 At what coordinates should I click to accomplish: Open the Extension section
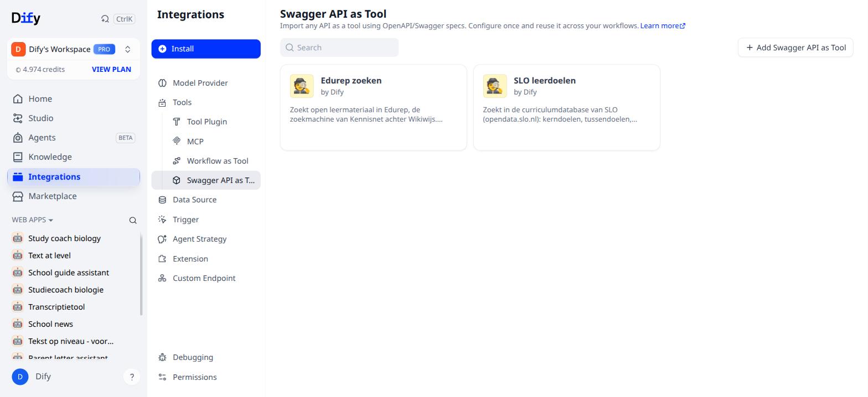(x=206, y=259)
